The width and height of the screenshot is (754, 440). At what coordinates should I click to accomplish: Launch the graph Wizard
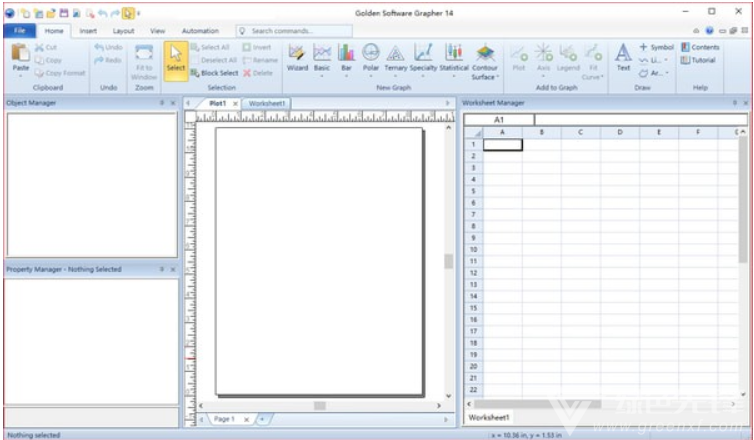pyautogui.click(x=297, y=58)
